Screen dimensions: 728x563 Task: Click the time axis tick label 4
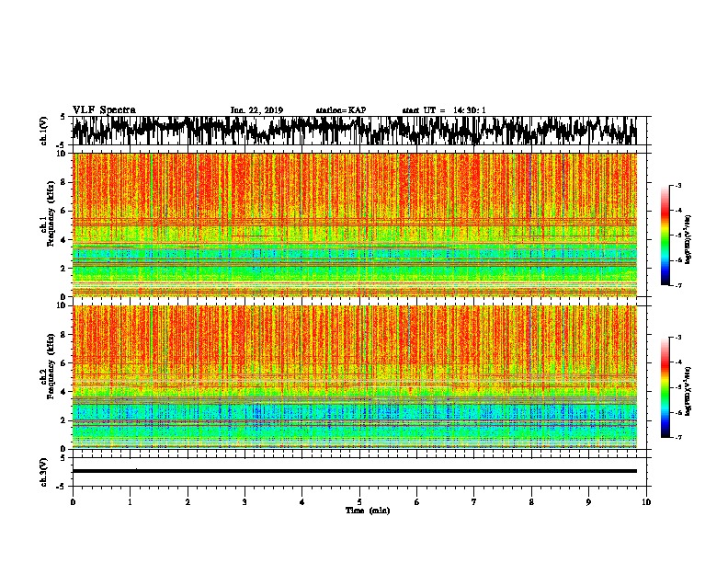pos(301,502)
